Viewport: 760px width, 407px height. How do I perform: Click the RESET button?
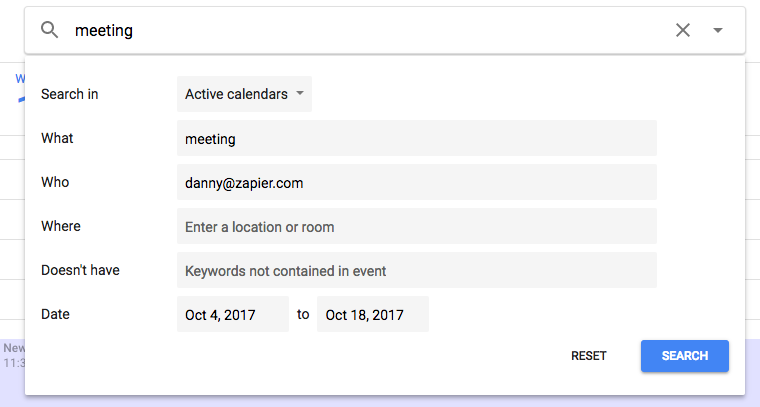(x=588, y=356)
